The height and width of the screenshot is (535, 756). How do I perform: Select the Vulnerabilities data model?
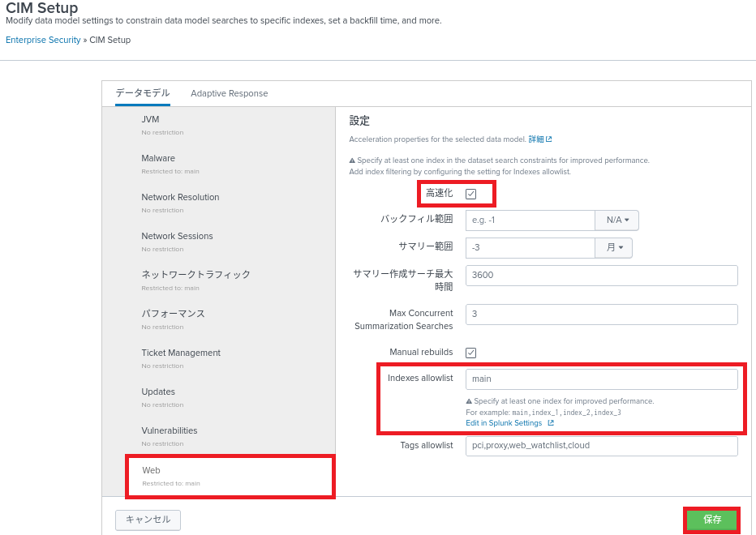170,431
